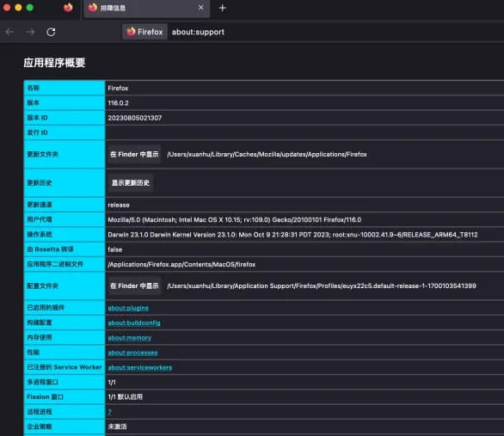Click Firefox identity icon in address bar
The image size is (504, 436).
point(144,32)
